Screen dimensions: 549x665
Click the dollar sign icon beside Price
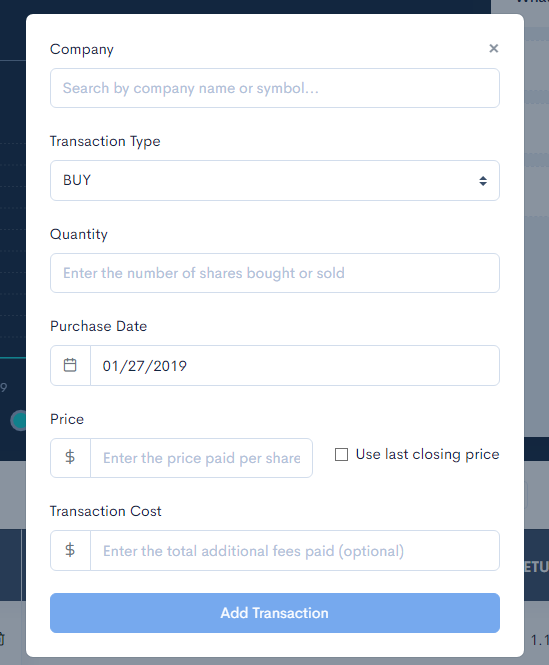(70, 458)
